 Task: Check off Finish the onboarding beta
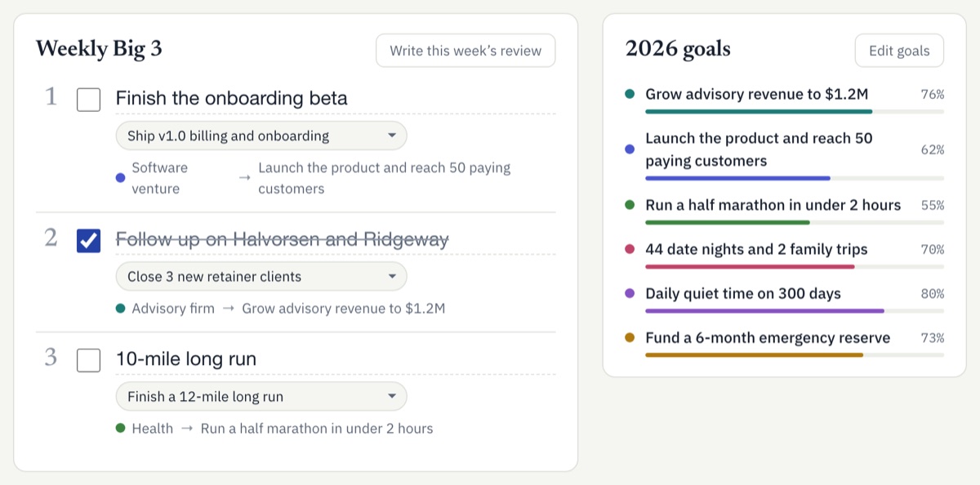88,100
